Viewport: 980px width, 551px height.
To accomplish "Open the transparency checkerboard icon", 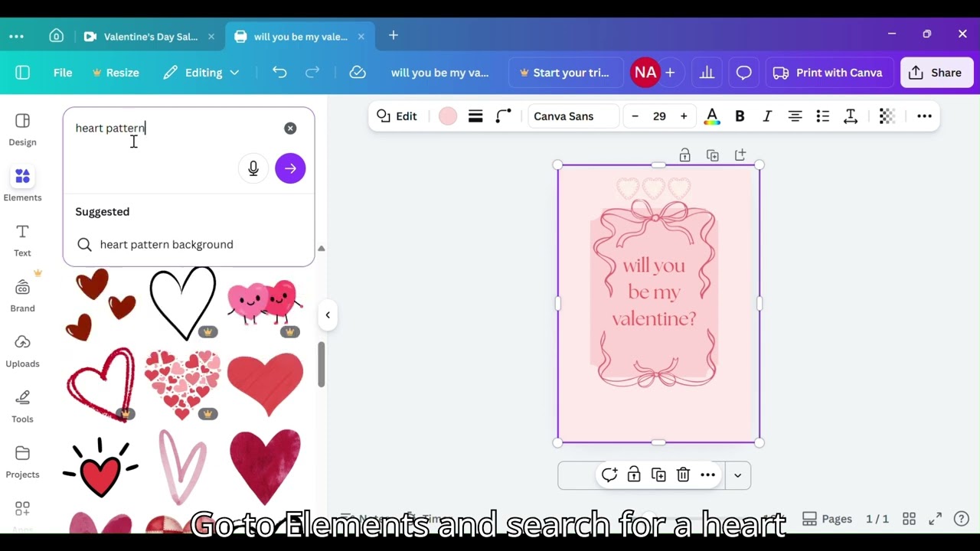I will click(887, 116).
